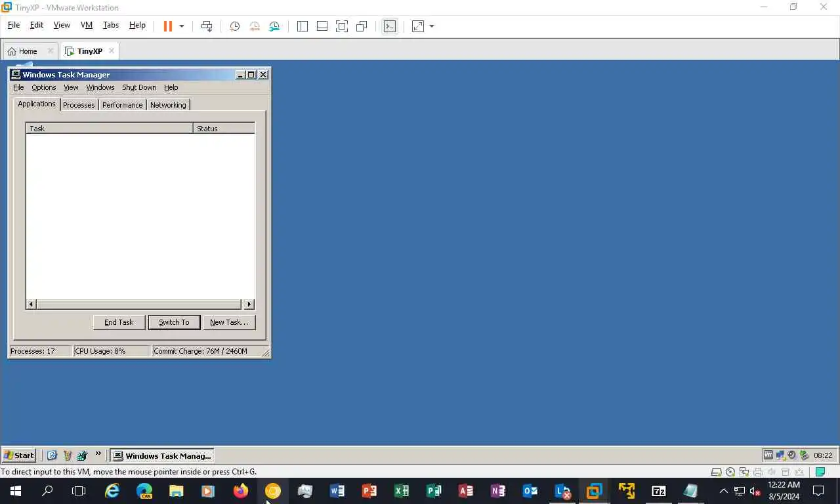Image resolution: width=840 pixels, height=504 pixels.
Task: Click the Switch To button
Action: (174, 322)
